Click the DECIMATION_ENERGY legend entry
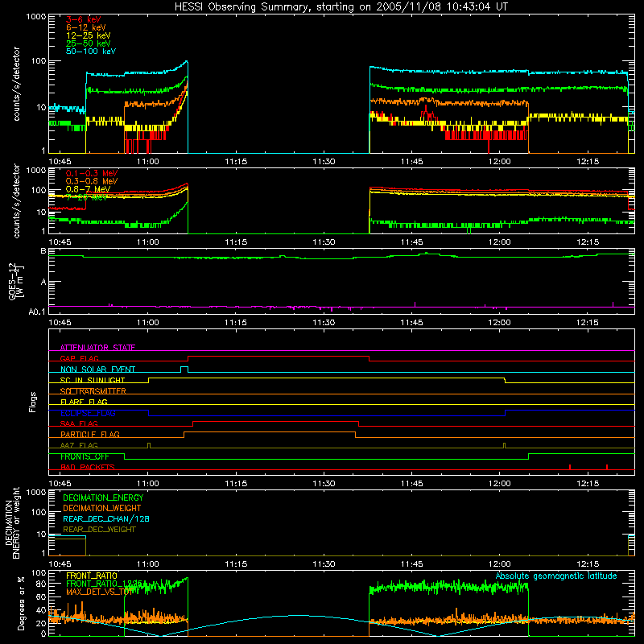644x644 pixels. (103, 497)
